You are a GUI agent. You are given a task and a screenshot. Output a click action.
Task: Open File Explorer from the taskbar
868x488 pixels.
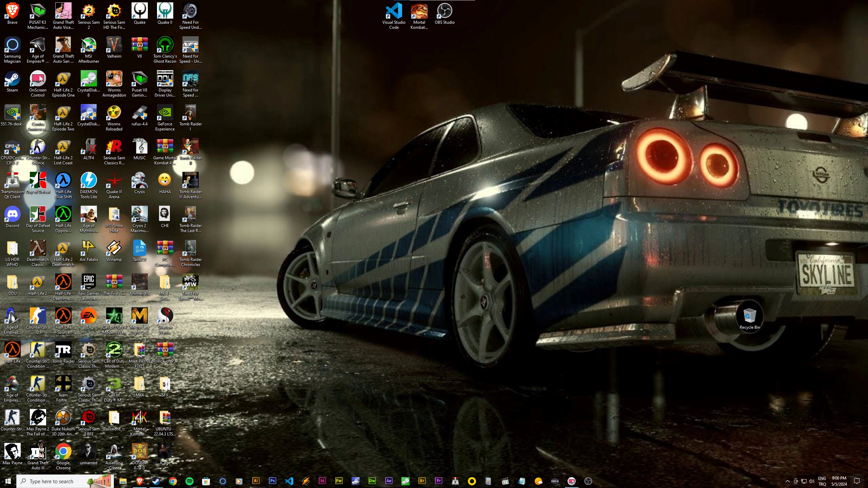[x=123, y=481]
